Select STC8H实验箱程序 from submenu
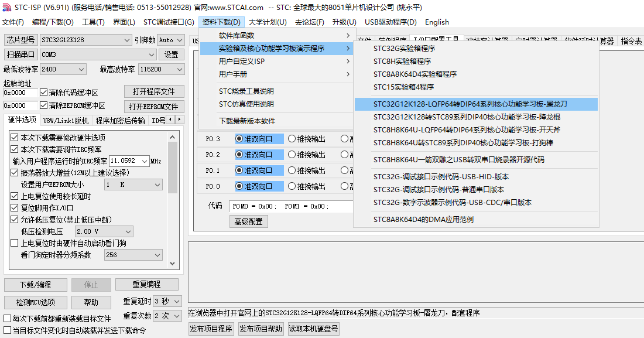The image size is (644, 338). pyautogui.click(x=476, y=62)
